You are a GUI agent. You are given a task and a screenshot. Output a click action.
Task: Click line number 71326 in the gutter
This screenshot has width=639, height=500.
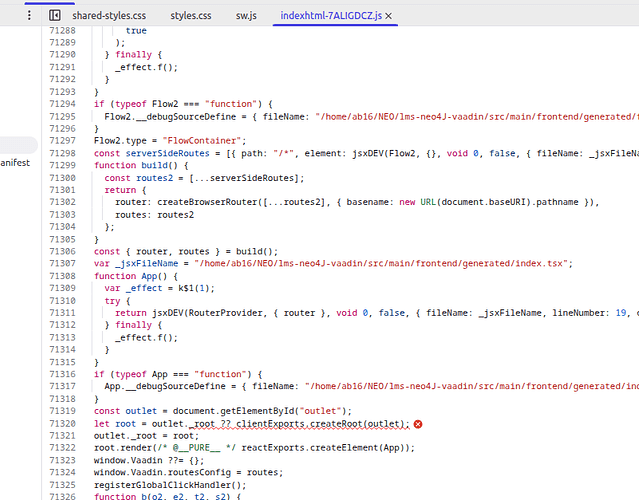[x=67, y=497]
